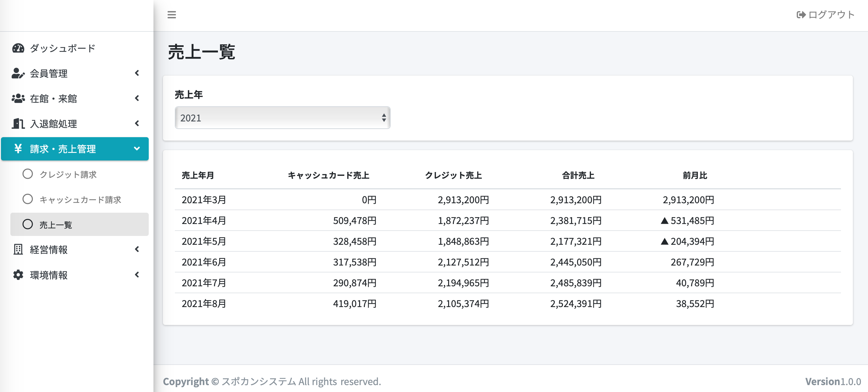Open the 入退館処理 menu label
Image resolution: width=868 pixels, height=392 pixels.
coord(53,124)
